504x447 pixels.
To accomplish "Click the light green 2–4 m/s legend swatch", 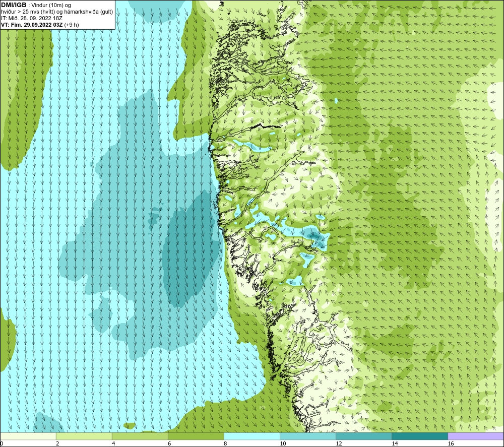I will tap(84, 436).
